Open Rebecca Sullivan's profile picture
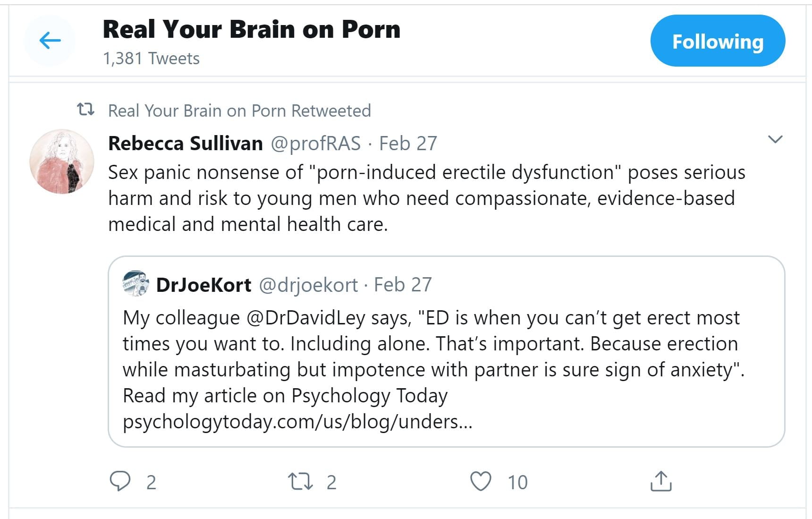 [x=62, y=162]
